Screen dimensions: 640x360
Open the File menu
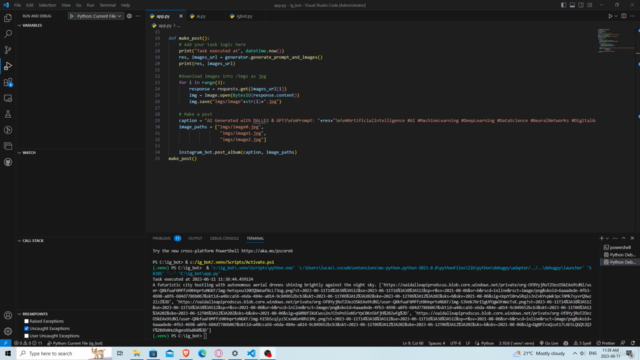(18, 5)
